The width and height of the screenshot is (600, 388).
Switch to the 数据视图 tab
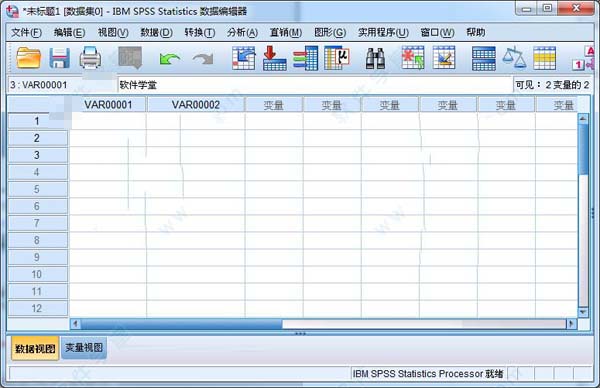pyautogui.click(x=35, y=348)
